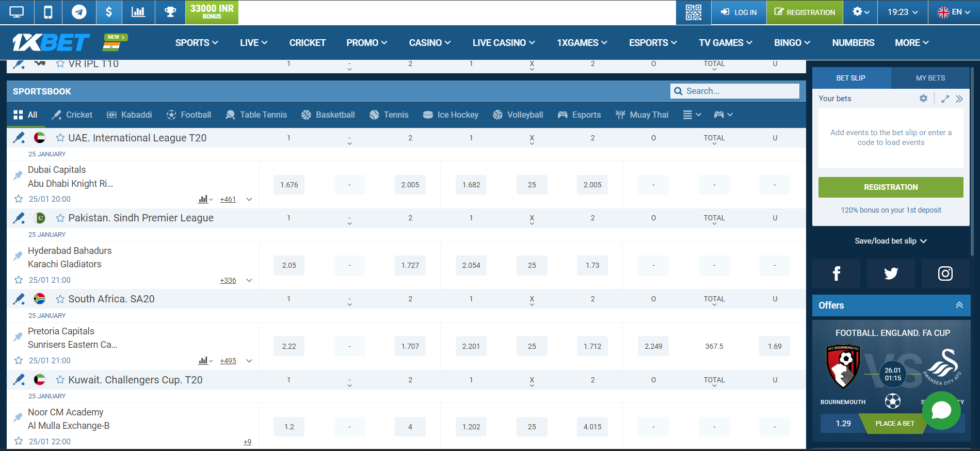Expand markets for Dubai Capitals match
This screenshot has width=980, height=451.
(x=249, y=199)
